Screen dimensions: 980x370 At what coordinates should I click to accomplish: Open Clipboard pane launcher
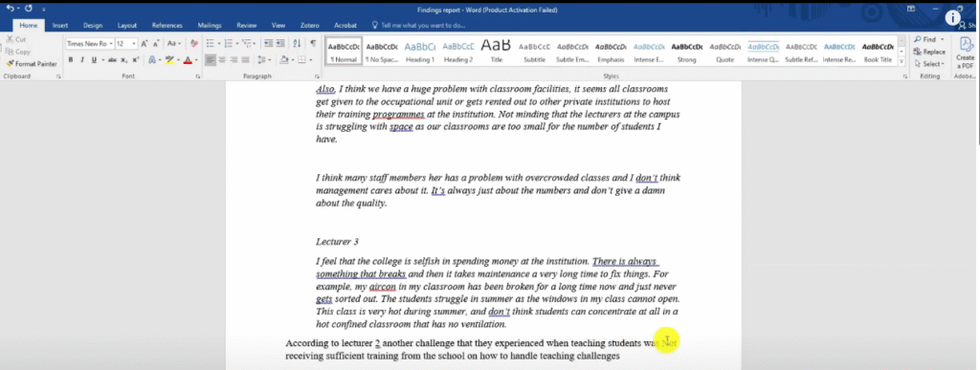tap(58, 76)
